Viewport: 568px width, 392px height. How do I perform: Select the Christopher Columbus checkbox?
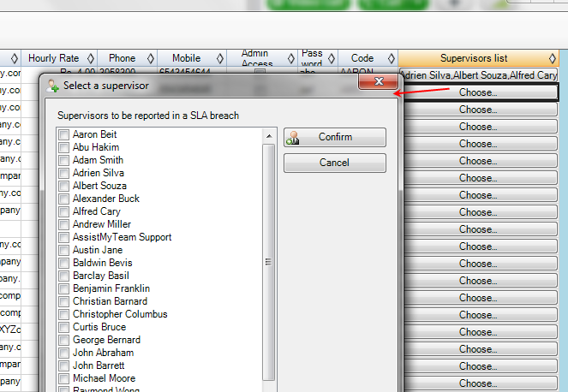pos(63,314)
